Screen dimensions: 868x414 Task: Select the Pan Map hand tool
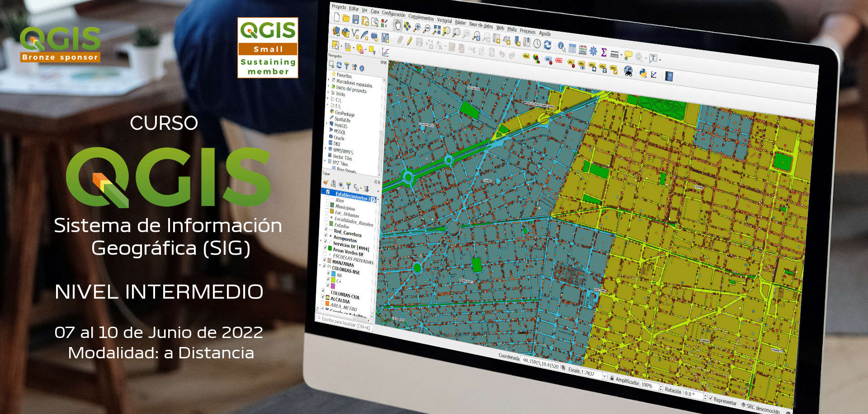pos(397,25)
